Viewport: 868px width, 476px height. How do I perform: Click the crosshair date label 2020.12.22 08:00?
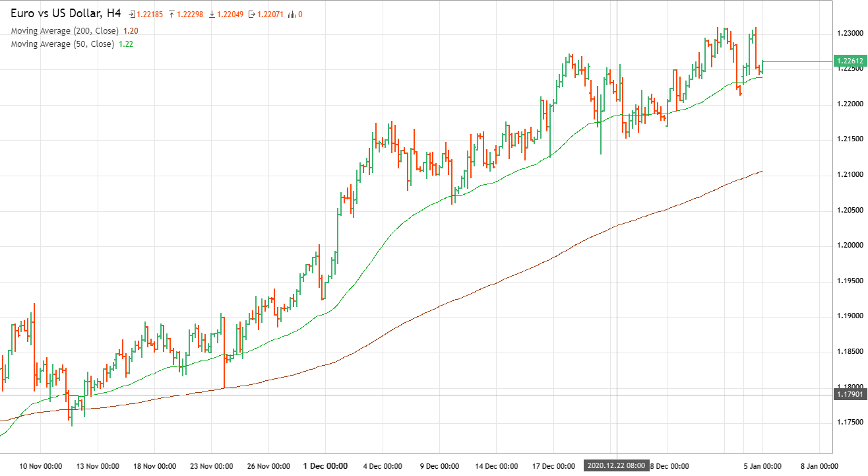(617, 465)
